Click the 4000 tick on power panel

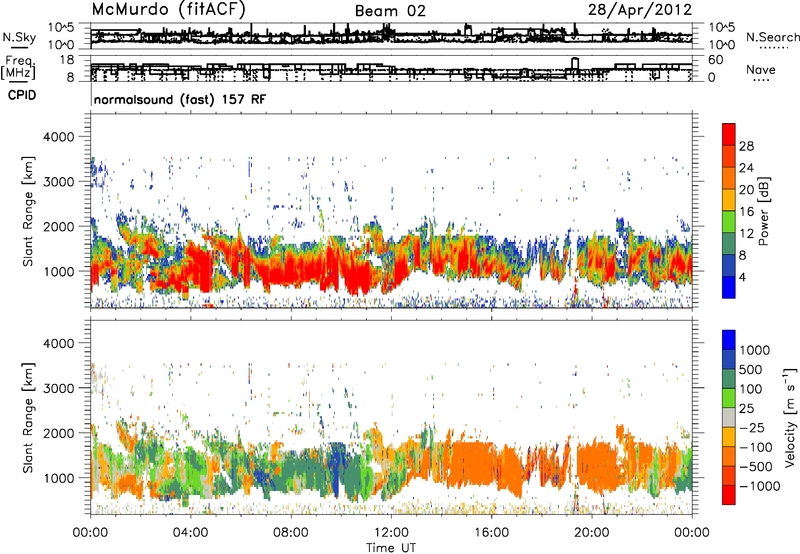pyautogui.click(x=60, y=137)
